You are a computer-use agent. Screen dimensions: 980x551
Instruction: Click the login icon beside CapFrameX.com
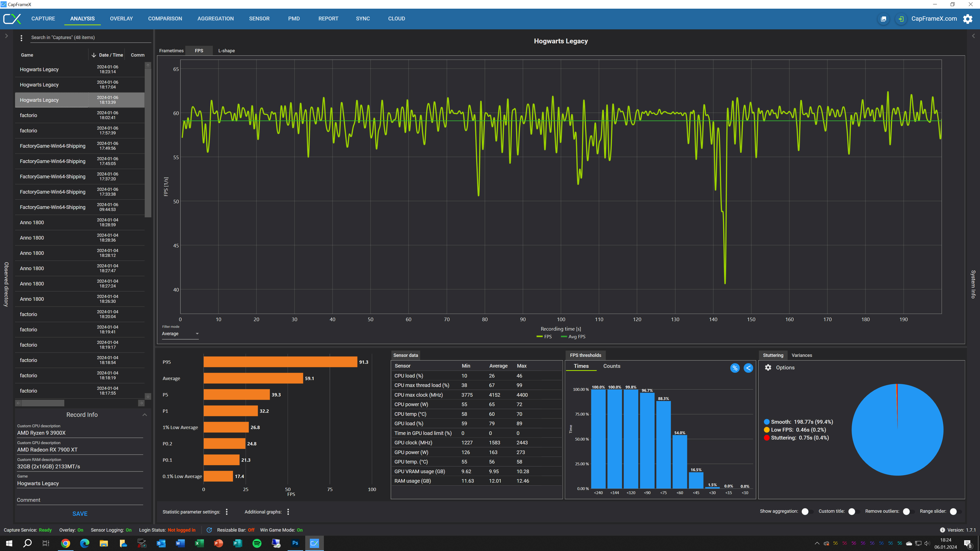pyautogui.click(x=901, y=19)
